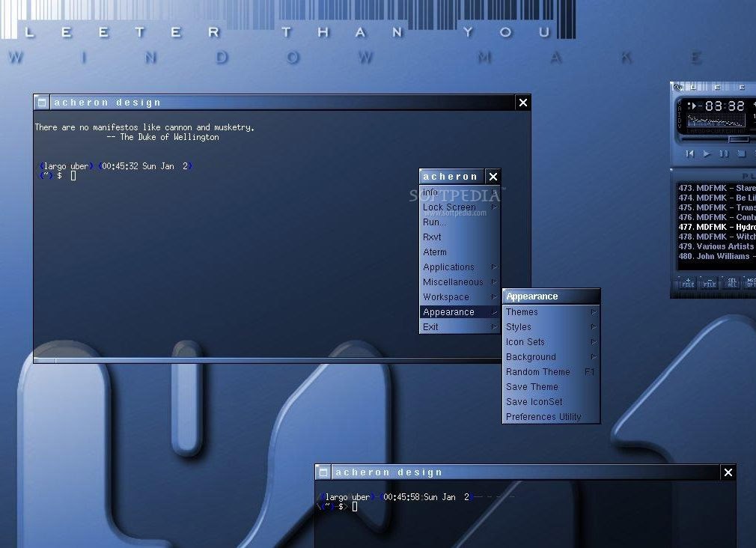Expand the Applications submenu arrow
Viewport: 756px width, 548px height.
tap(494, 267)
